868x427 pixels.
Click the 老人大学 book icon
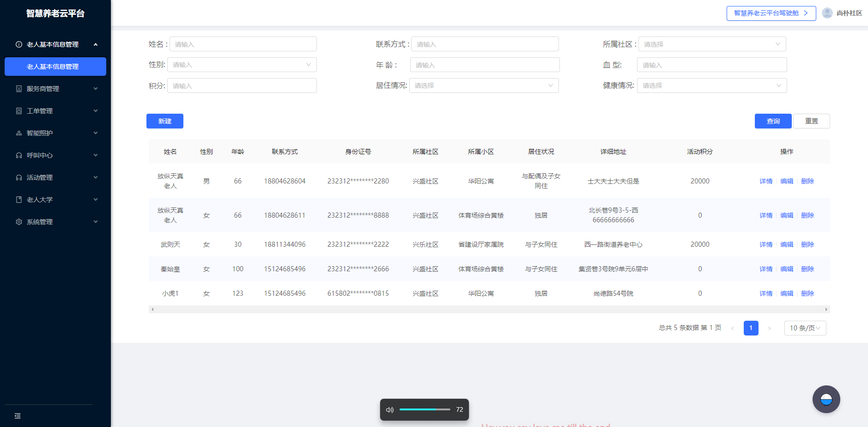click(x=19, y=200)
